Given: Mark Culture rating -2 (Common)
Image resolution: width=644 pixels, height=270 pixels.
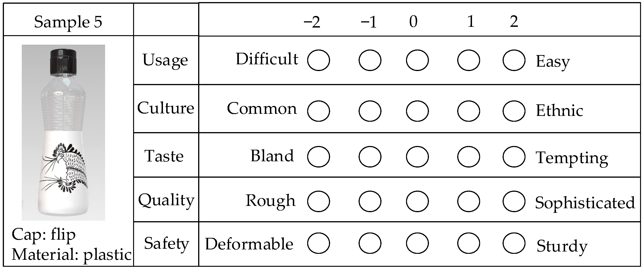Looking at the screenshot, I should (x=319, y=111).
